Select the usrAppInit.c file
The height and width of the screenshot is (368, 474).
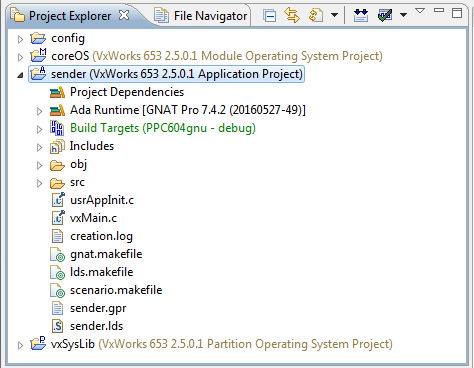[x=102, y=200]
